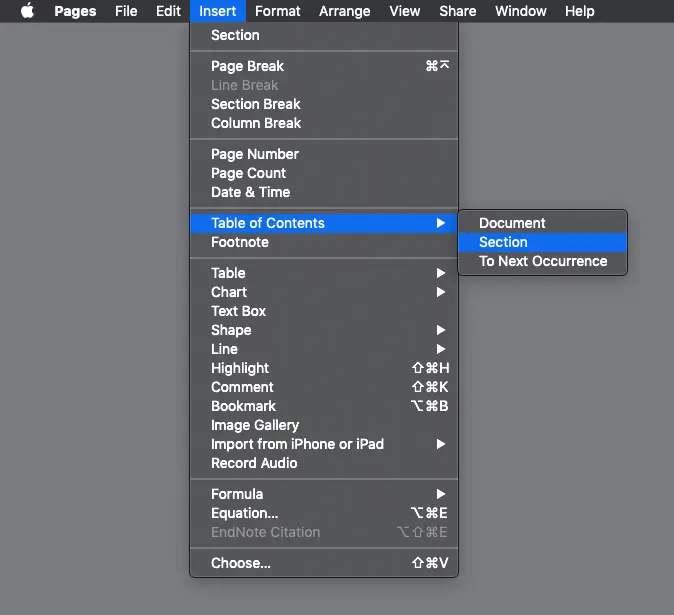Insert an Image Gallery
The width and height of the screenshot is (674, 615).
[x=324, y=425]
